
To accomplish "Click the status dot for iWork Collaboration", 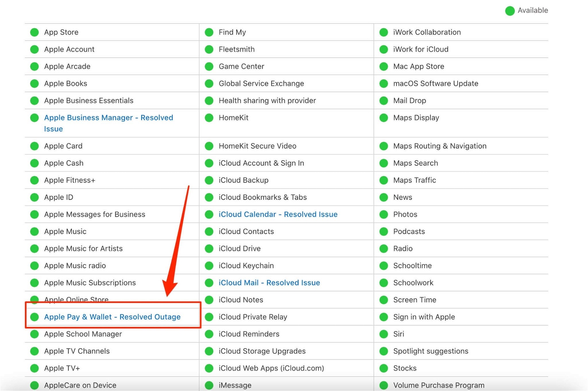I will 384,32.
